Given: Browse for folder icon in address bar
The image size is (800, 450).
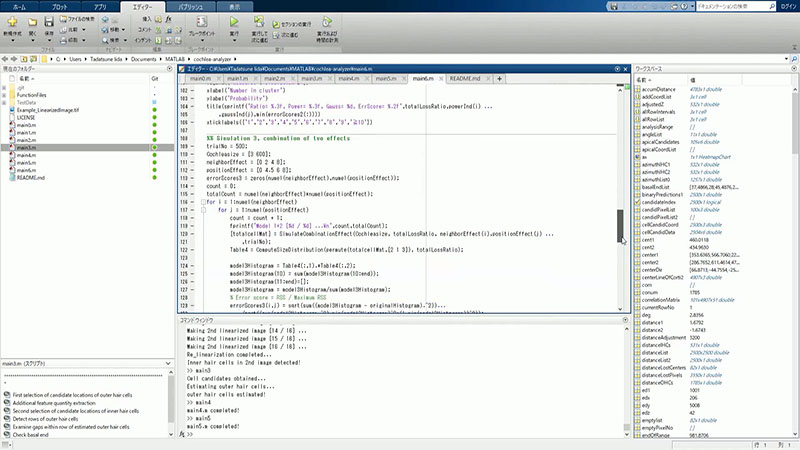Looking at the screenshot, I should point(33,59).
